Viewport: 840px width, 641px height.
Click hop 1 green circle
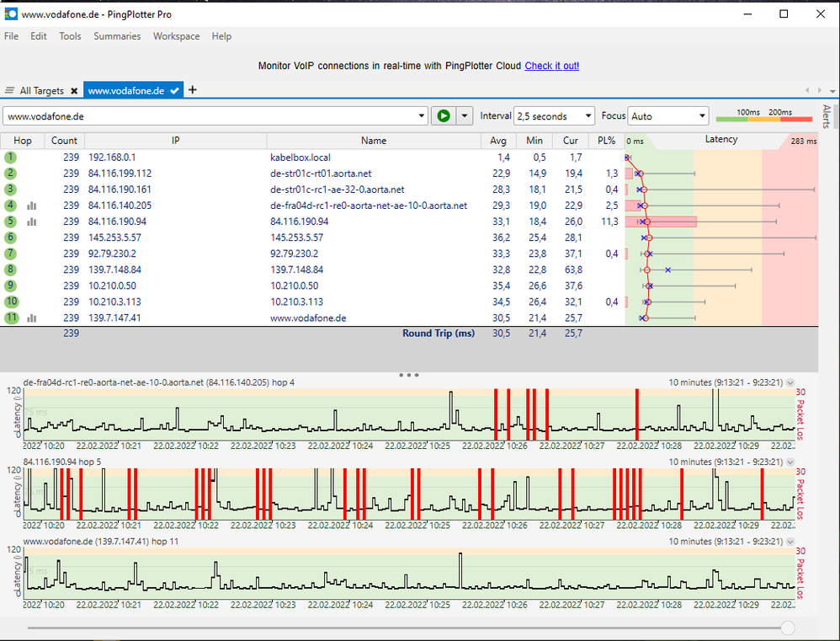click(x=10, y=157)
